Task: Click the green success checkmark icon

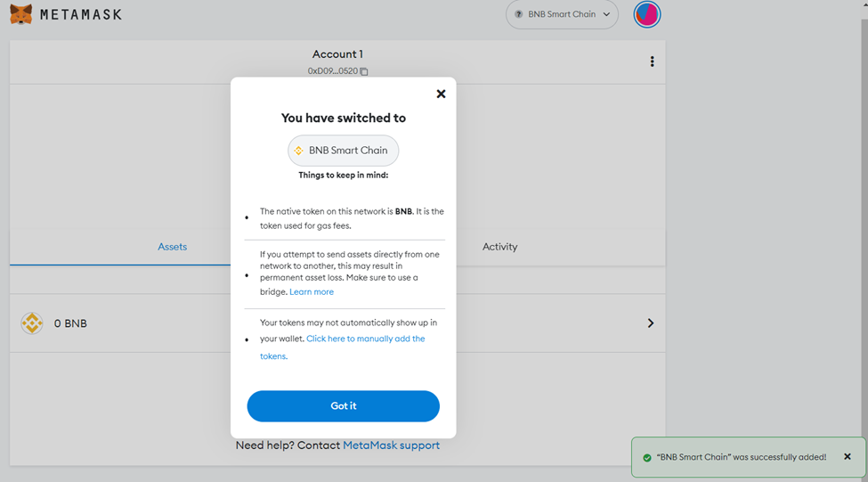Action: pyautogui.click(x=647, y=457)
